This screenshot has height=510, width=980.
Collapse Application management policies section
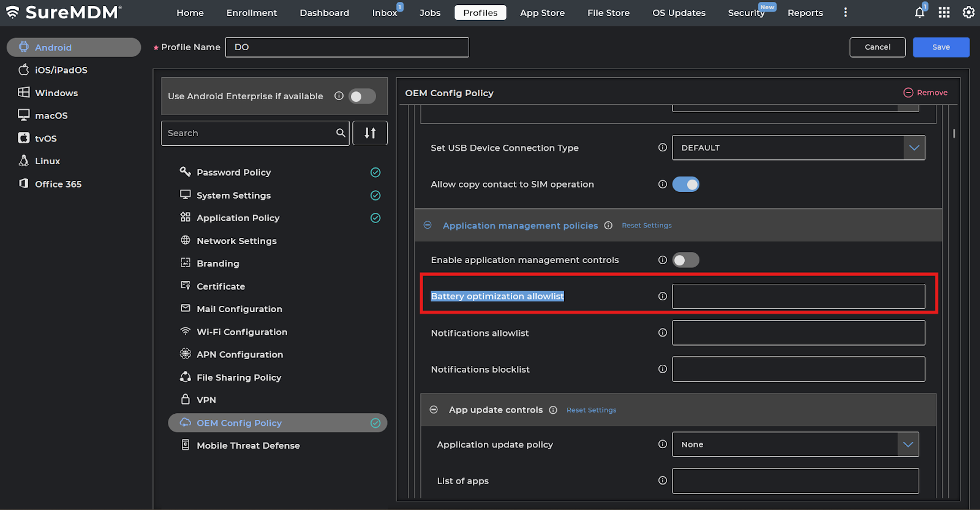428,226
